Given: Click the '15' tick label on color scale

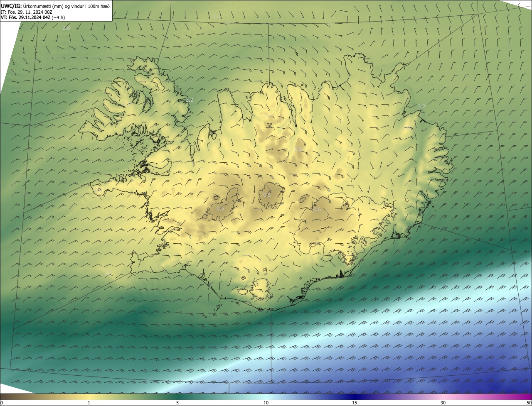Looking at the screenshot, I should [355, 403].
